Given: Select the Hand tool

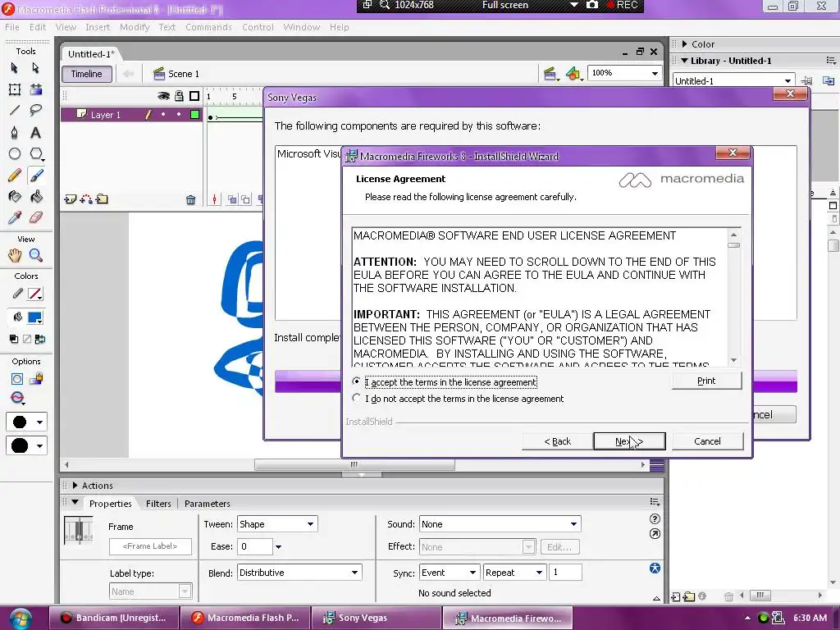Looking at the screenshot, I should click(x=15, y=256).
